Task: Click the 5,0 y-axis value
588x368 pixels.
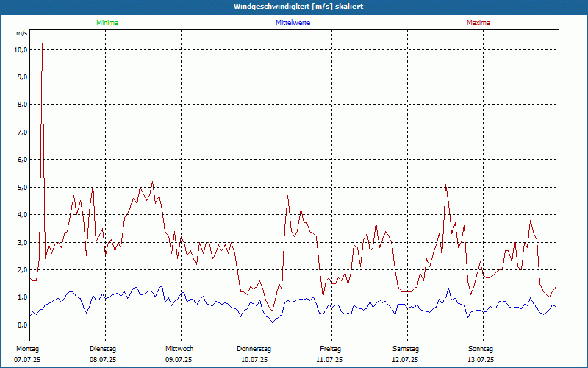Action: 23,187
